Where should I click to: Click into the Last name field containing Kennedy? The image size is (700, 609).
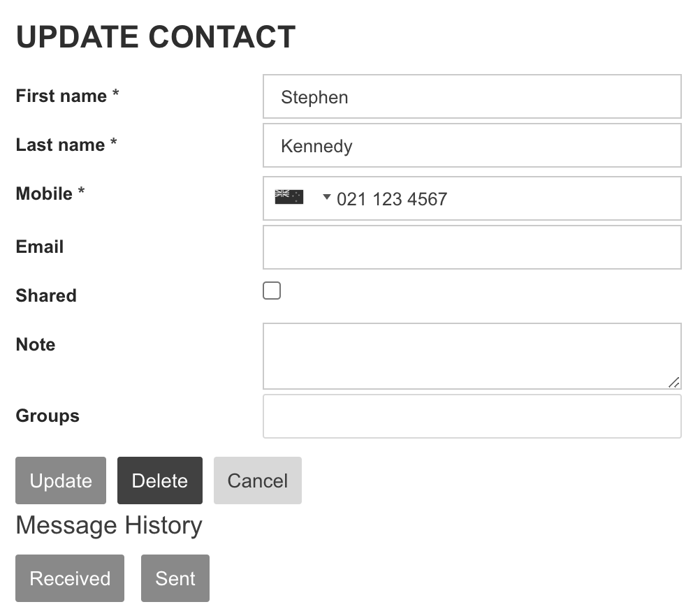click(472, 146)
